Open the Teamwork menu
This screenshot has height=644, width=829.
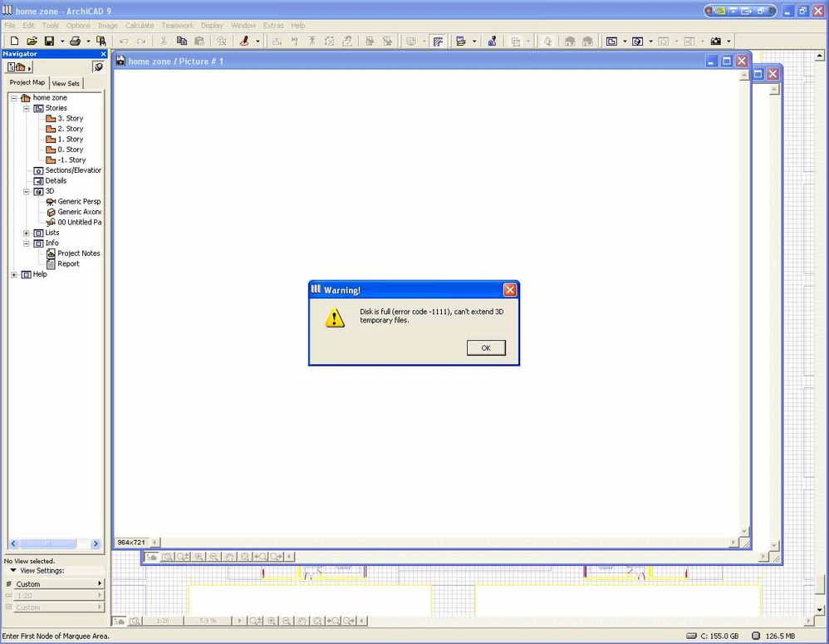(x=178, y=26)
